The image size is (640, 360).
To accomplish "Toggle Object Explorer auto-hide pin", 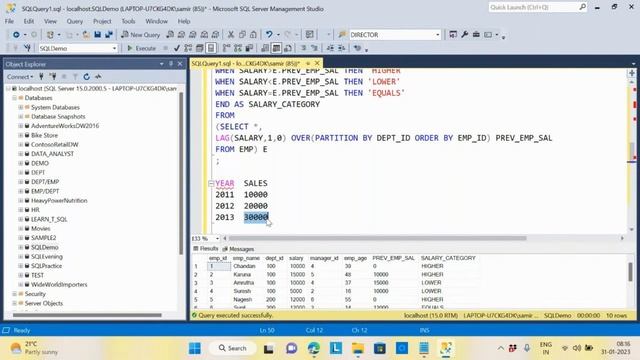I will [171, 64].
